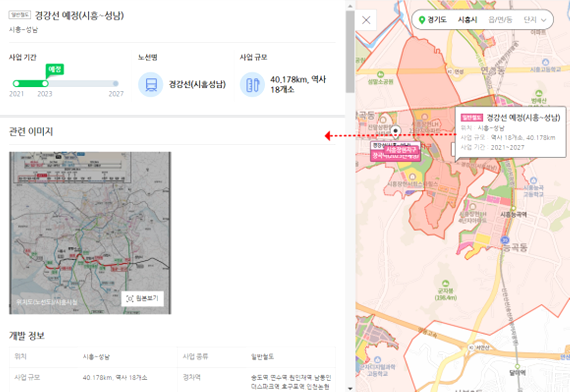This screenshot has height=392, width=570.
Task: Close the detail panel with X button
Action: (366, 20)
